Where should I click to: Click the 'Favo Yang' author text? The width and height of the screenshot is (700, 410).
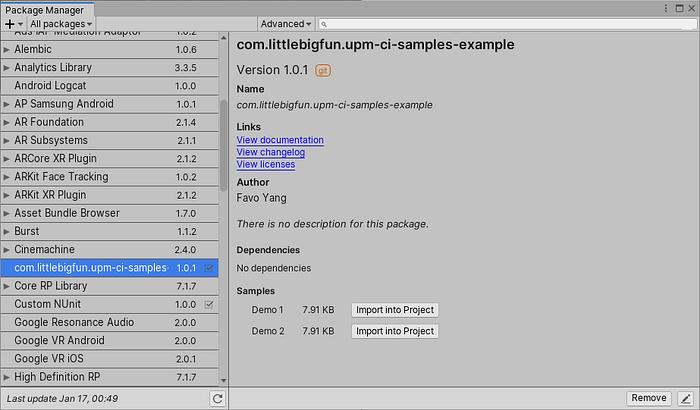pyautogui.click(x=262, y=198)
